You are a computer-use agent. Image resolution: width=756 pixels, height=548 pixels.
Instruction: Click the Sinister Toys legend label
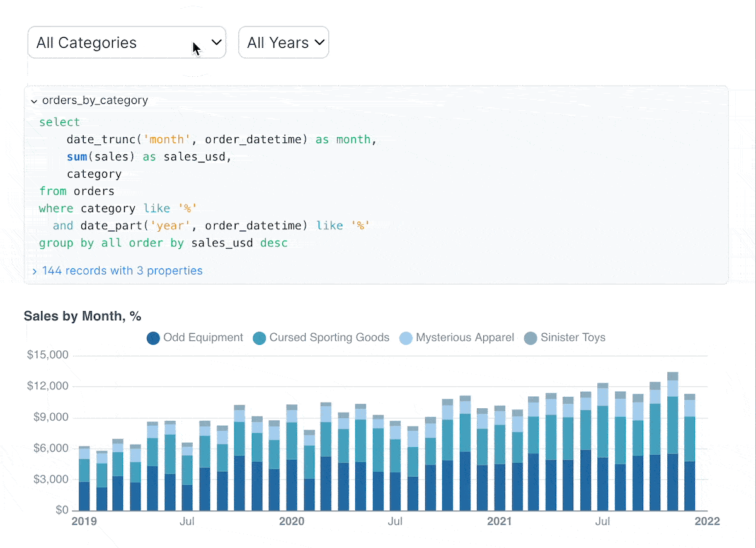click(573, 338)
